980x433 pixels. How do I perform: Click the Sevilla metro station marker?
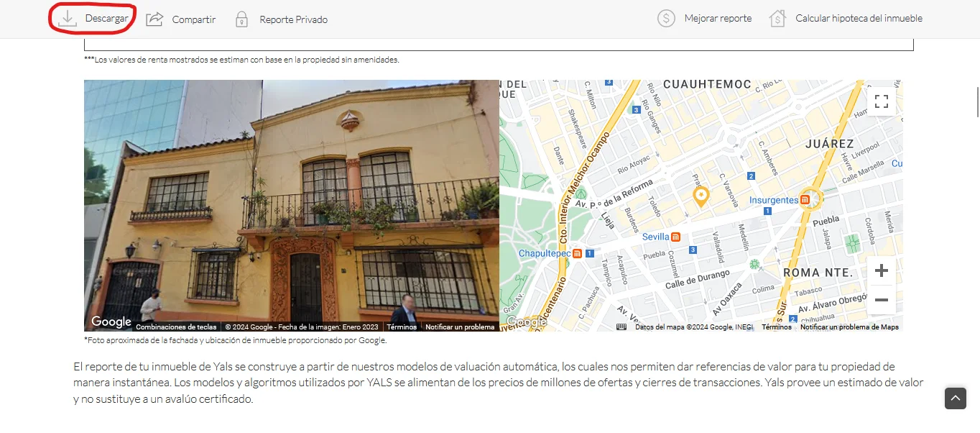coord(676,237)
